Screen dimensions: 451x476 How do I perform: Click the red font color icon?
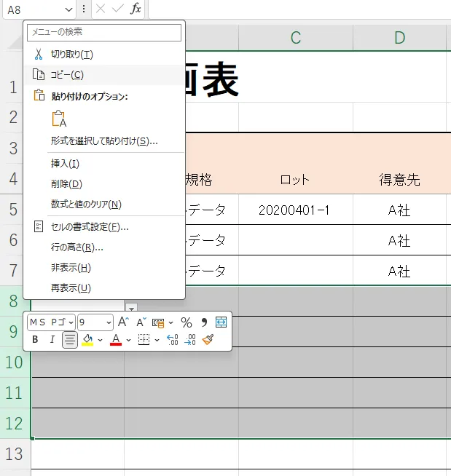116,340
